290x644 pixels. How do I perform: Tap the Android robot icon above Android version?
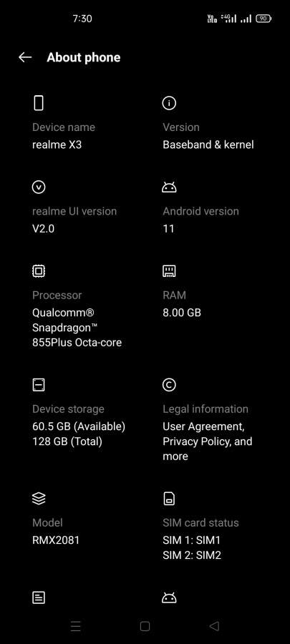pyautogui.click(x=169, y=187)
